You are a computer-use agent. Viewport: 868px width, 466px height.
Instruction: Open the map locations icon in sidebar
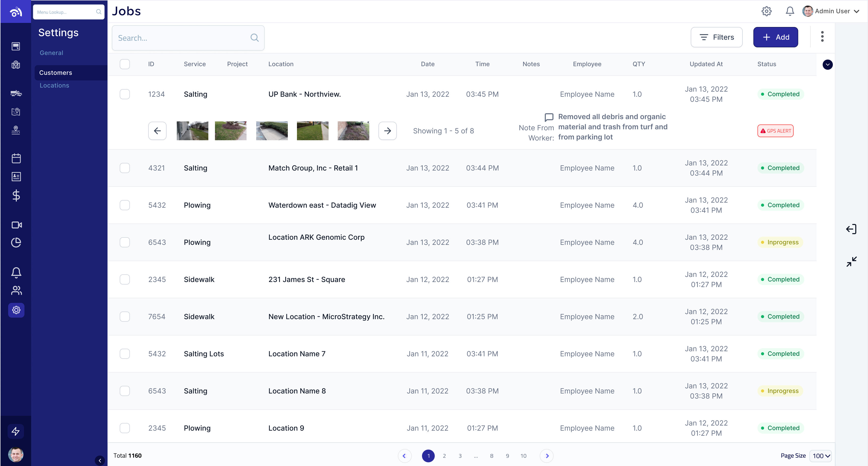tap(16, 65)
